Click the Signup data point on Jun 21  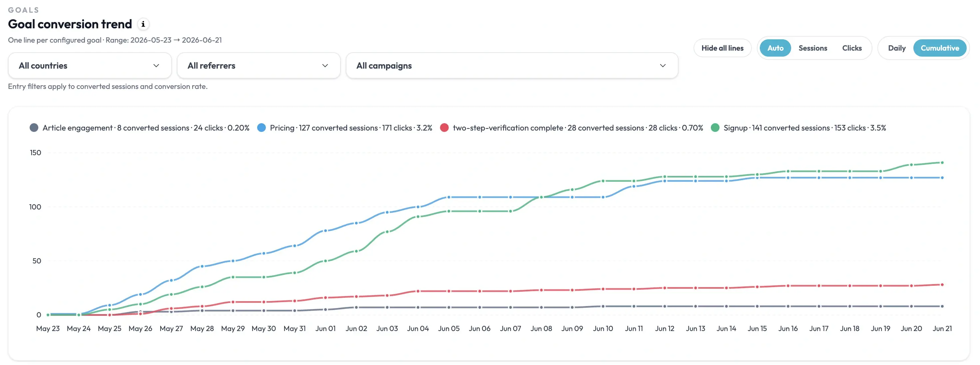tap(942, 163)
